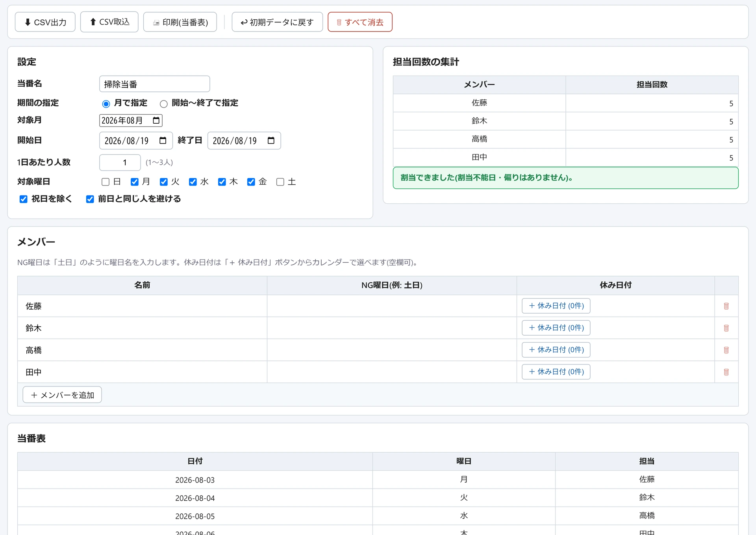Click 佐藤 in the 担当回数の集計 table
Viewport: 756px width, 535px height.
click(479, 103)
